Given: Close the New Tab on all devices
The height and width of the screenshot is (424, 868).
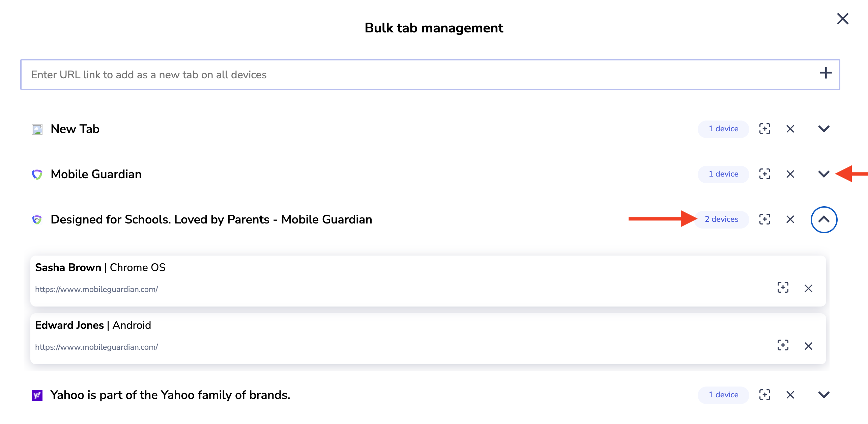Looking at the screenshot, I should (790, 129).
